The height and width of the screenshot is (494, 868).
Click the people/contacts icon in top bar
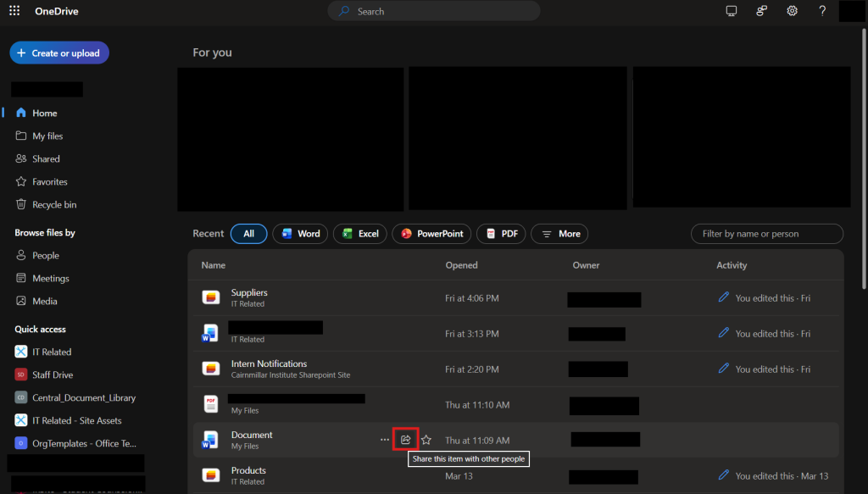[762, 10]
